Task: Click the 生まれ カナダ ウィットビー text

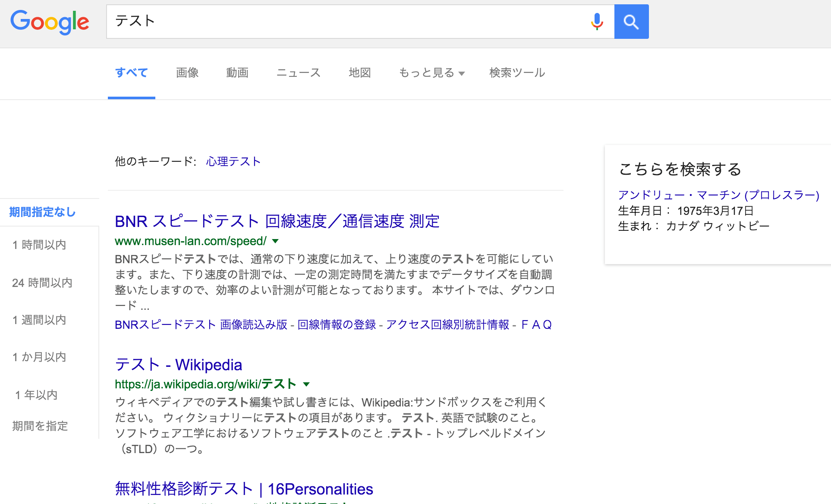Action: (694, 226)
